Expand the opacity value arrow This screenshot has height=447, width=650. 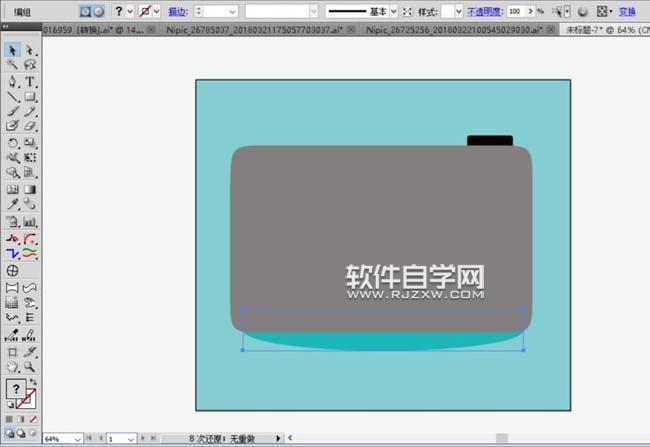coord(530,12)
